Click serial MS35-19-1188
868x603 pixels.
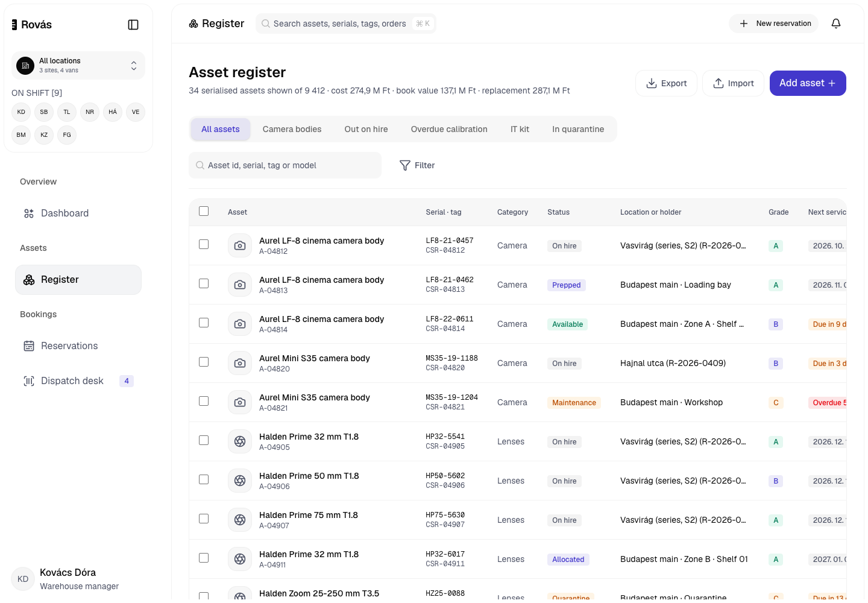451,358
